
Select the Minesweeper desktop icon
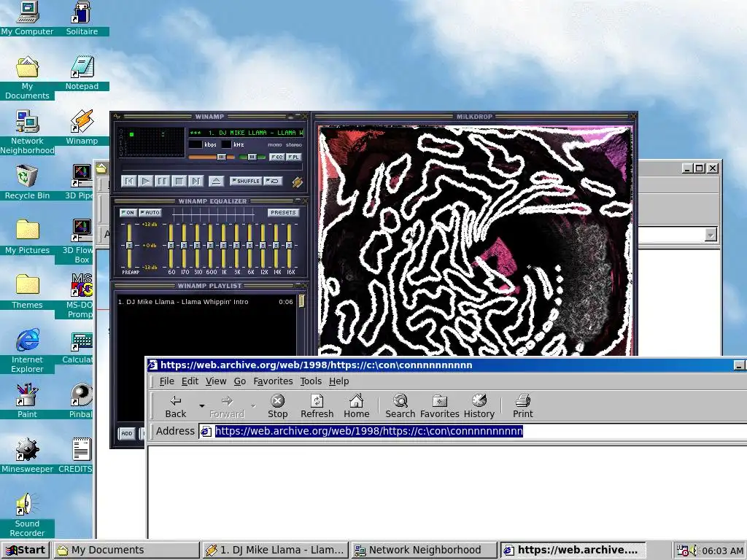click(27, 456)
